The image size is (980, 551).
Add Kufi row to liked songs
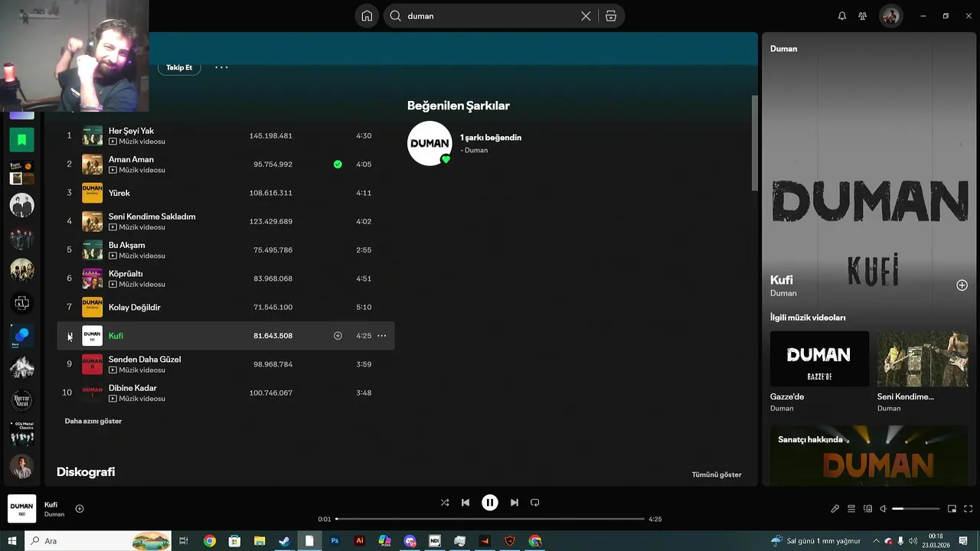(338, 336)
